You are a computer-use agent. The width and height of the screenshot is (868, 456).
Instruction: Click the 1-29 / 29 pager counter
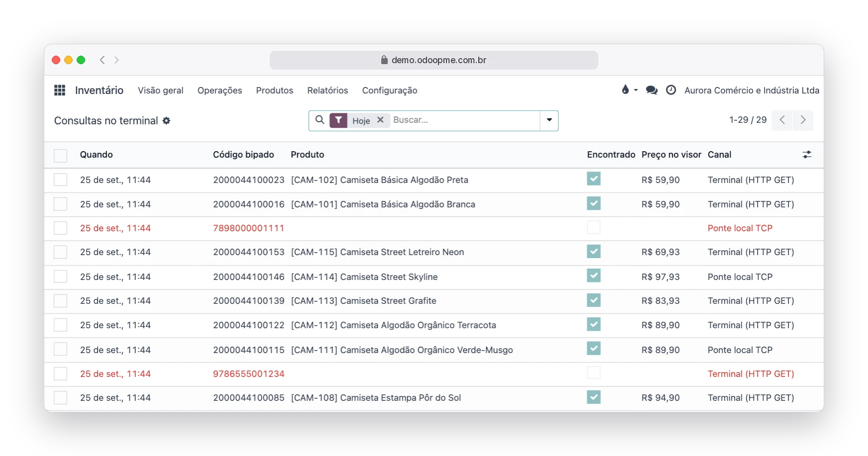[748, 120]
